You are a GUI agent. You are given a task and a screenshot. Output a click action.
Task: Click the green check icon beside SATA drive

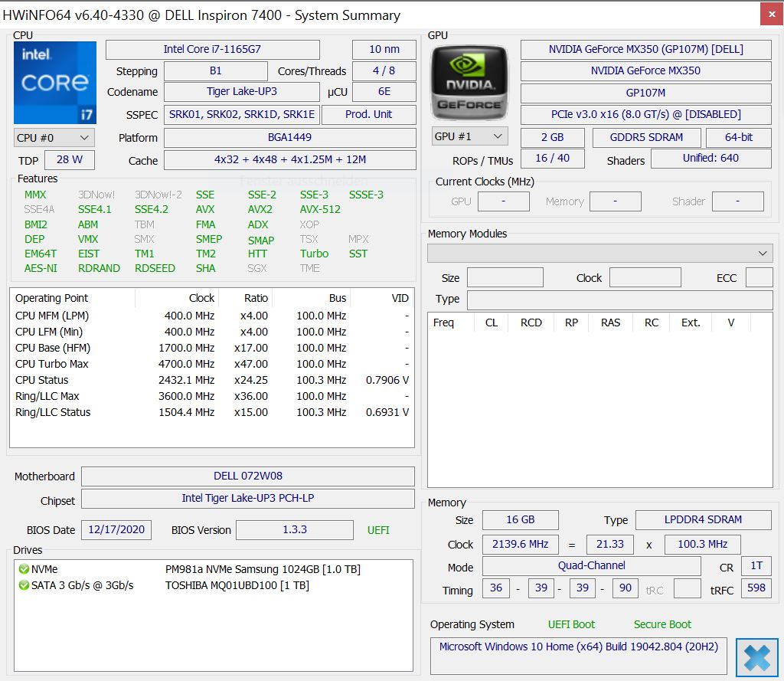point(24,585)
